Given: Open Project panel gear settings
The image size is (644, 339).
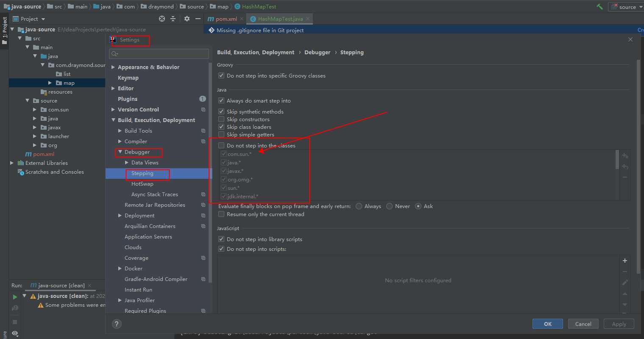Looking at the screenshot, I should click(x=187, y=19).
